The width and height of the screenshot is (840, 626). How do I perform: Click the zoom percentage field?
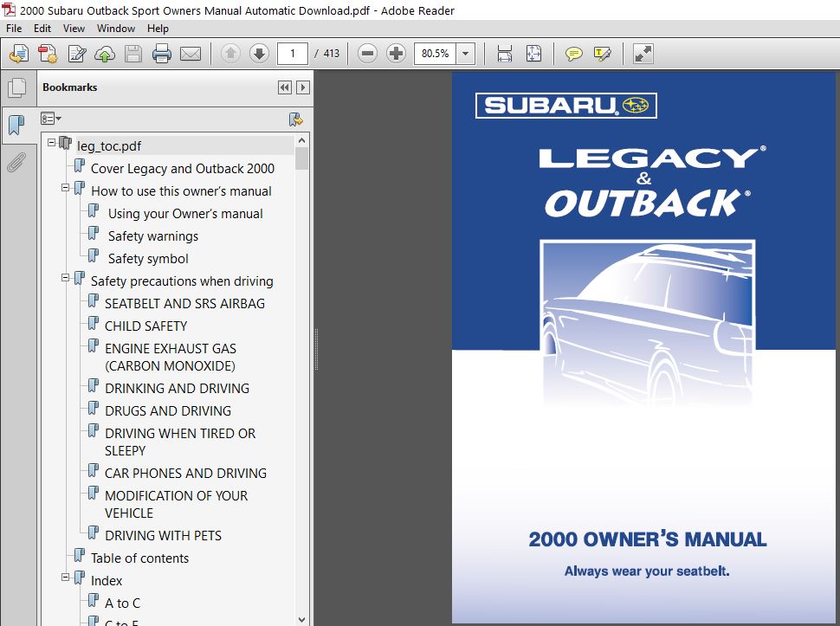435,54
